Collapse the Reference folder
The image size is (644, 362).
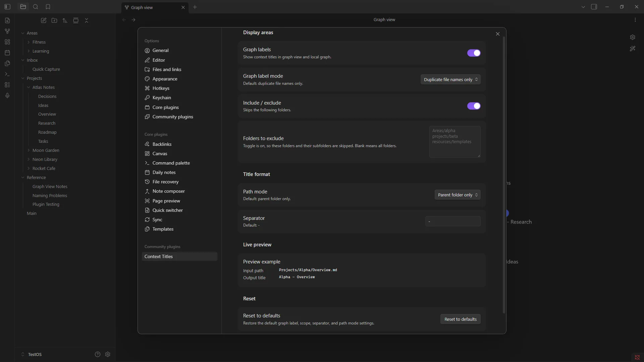[23, 177]
